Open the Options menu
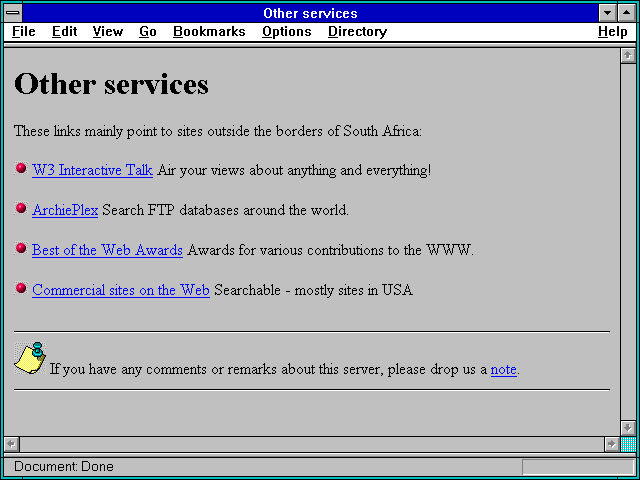Image resolution: width=640 pixels, height=480 pixels. (x=287, y=31)
